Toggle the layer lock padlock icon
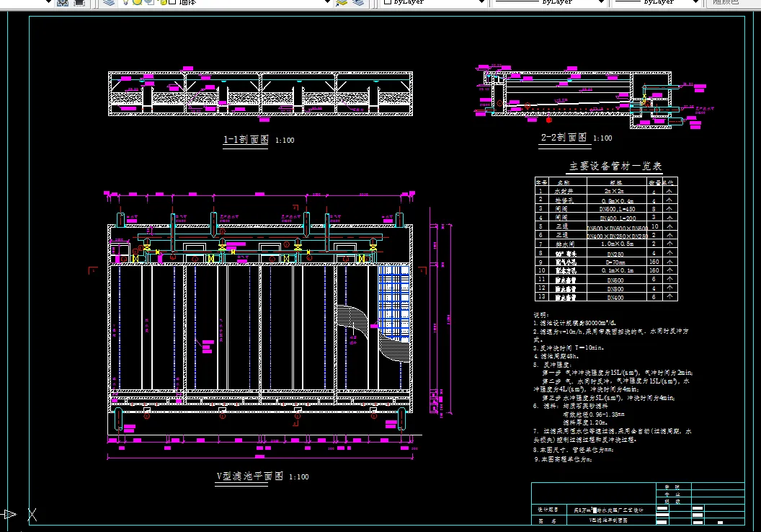Screen dimensions: 761x532 [x=163, y=2]
